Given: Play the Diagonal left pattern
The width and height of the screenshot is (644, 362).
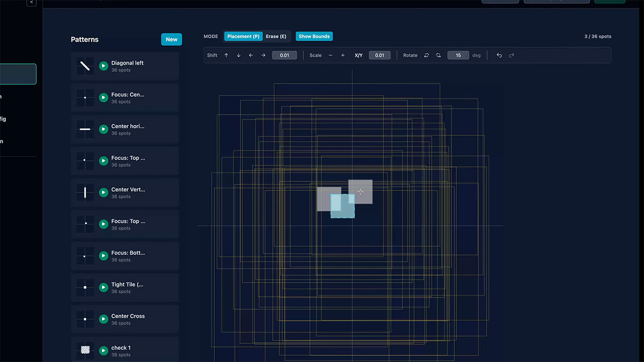Looking at the screenshot, I should [x=104, y=66].
